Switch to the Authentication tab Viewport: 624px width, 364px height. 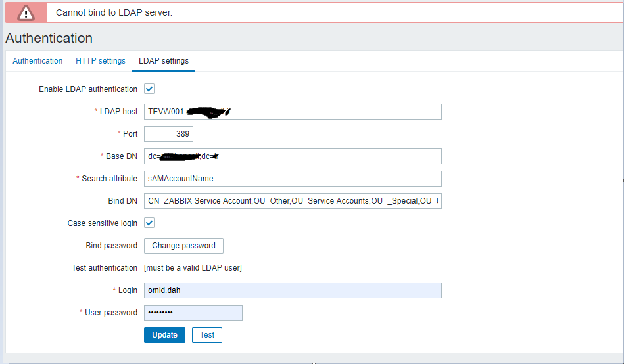point(37,61)
